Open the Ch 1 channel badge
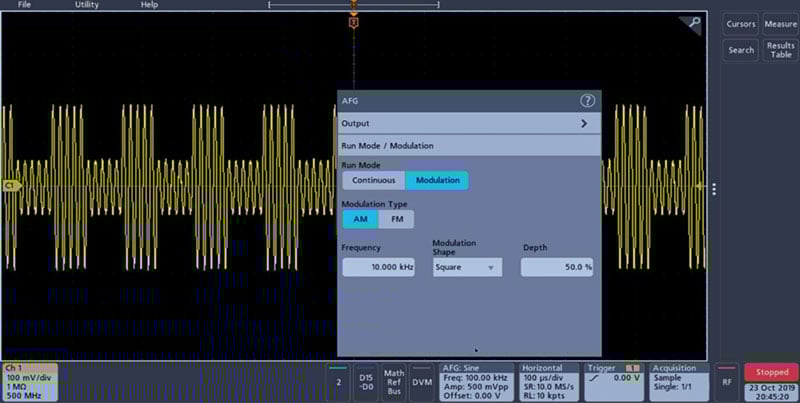This screenshot has height=403, width=800. coord(29,382)
